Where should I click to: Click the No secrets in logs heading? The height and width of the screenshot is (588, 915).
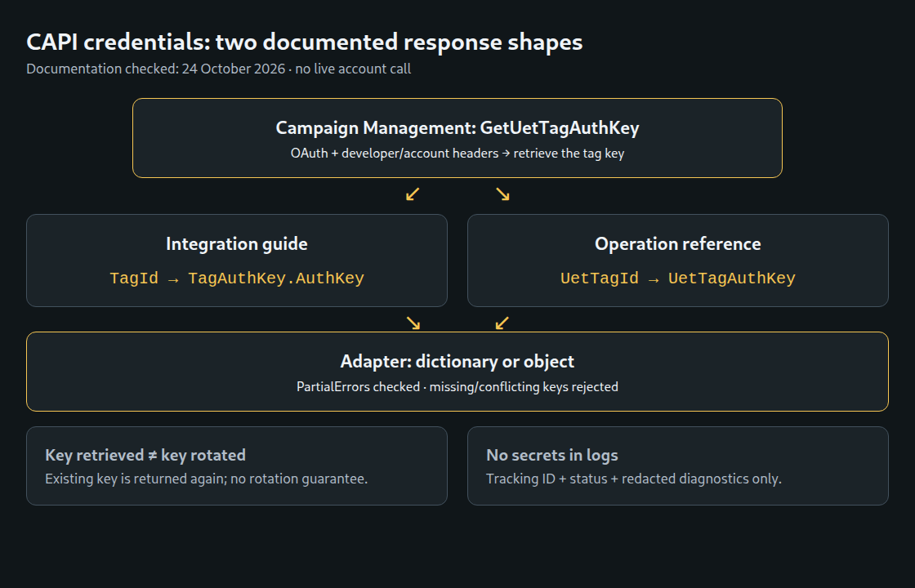[552, 455]
